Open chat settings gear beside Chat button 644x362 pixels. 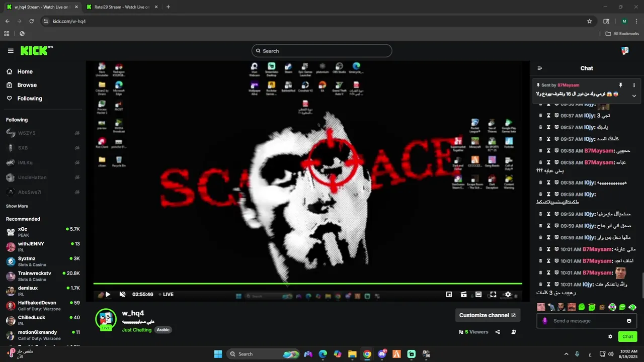coord(610,337)
